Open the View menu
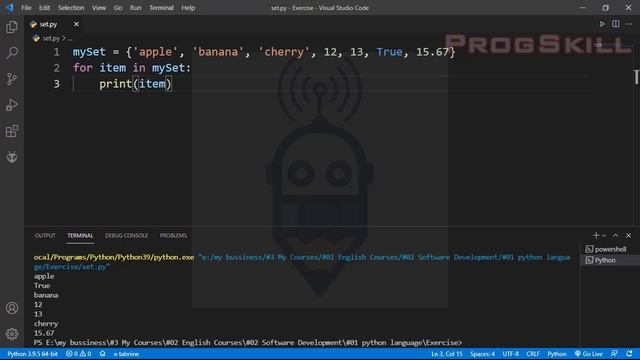Image resolution: width=640 pixels, height=360 pixels. click(98, 8)
